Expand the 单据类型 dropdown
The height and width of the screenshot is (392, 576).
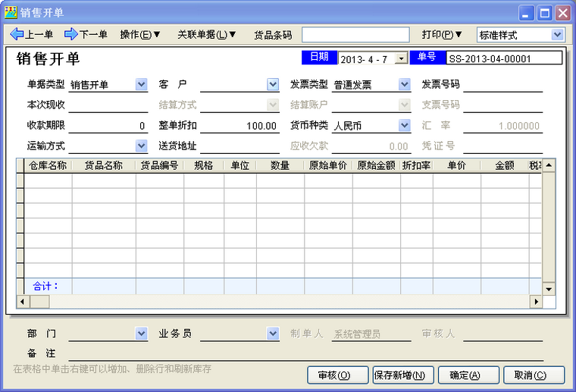click(142, 84)
